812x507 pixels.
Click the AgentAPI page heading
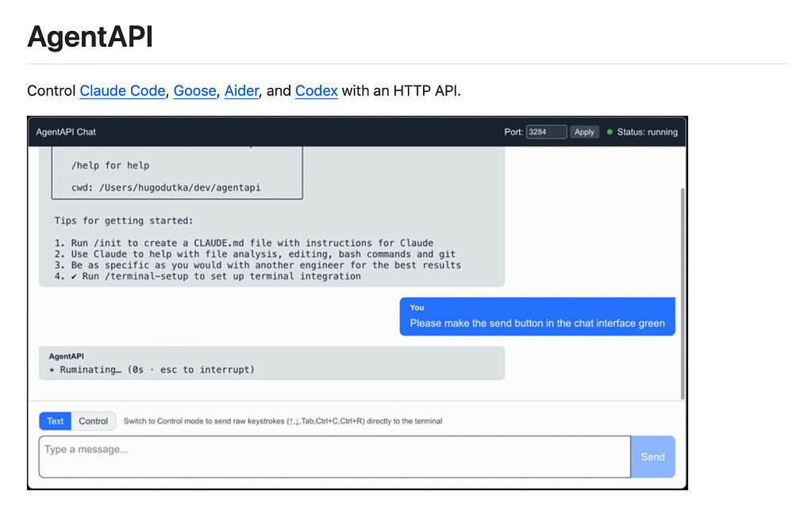click(89, 36)
